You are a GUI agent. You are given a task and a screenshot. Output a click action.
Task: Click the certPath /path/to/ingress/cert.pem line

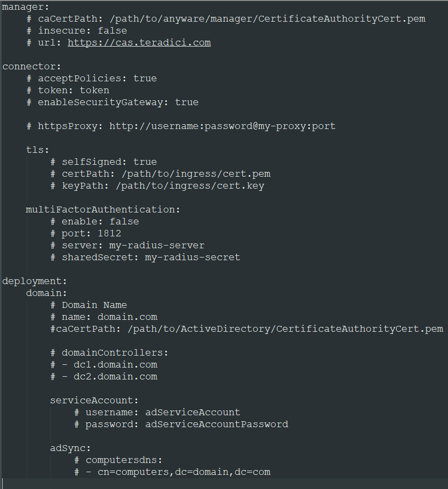tap(160, 173)
